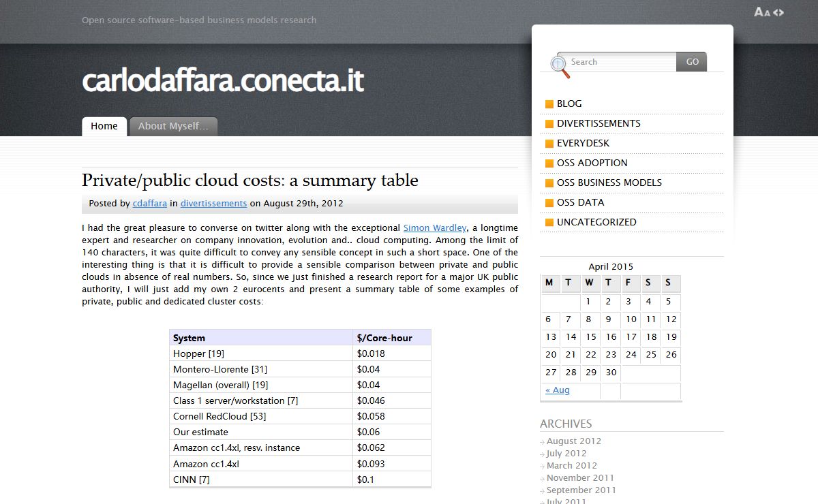The width and height of the screenshot is (818, 504).
Task: Open the EVERYDESK category
Action: (x=583, y=143)
